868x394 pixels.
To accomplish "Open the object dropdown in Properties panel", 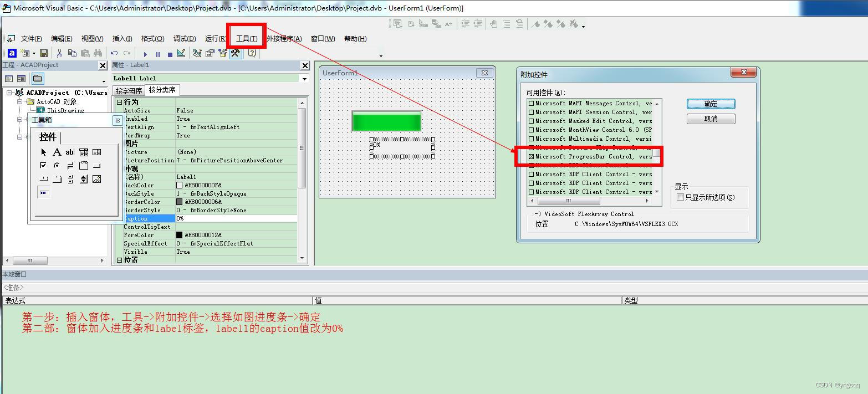I will [x=304, y=78].
